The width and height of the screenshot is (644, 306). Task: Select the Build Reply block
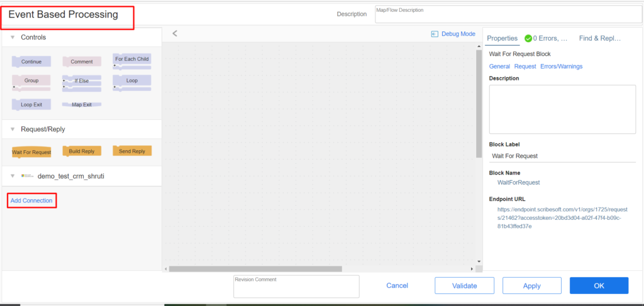[82, 151]
